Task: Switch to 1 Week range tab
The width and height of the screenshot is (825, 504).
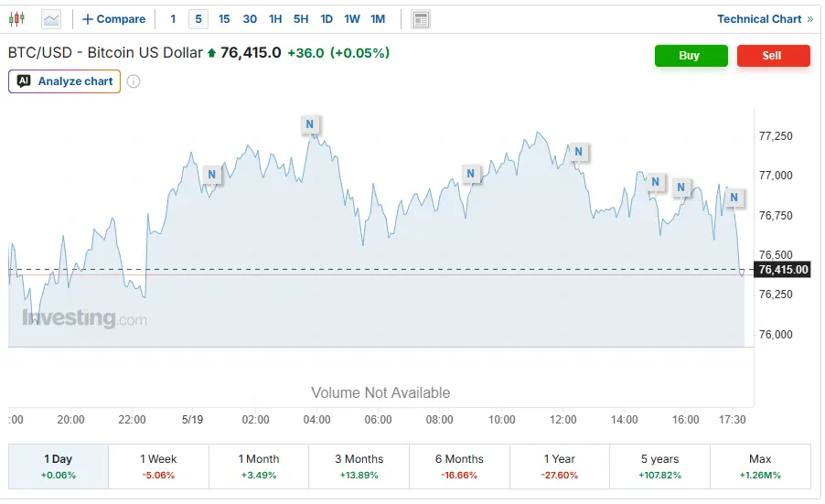Action: (158, 466)
